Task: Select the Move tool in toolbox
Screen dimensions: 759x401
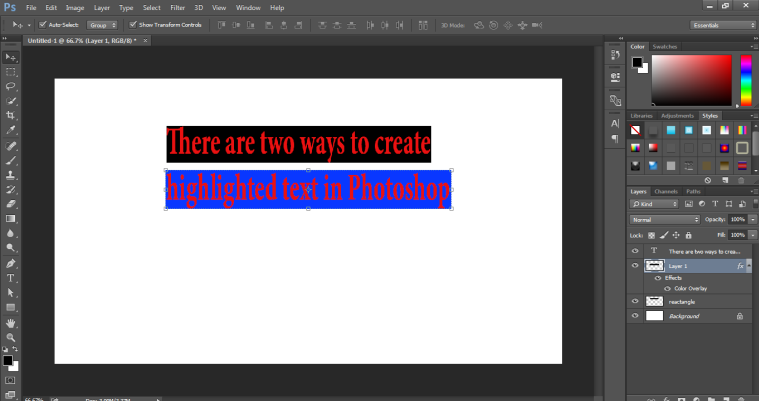Action: click(x=11, y=57)
